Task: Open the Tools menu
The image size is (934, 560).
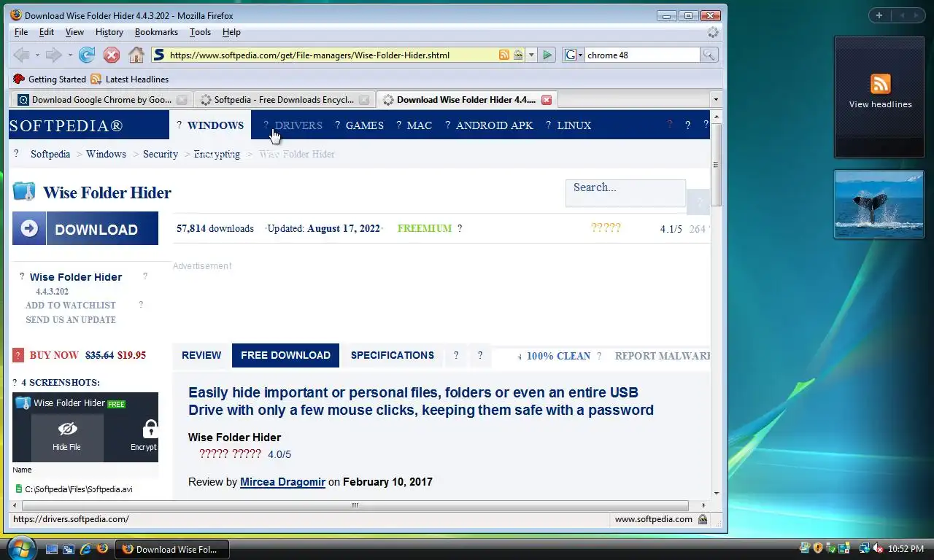Action: (200, 32)
